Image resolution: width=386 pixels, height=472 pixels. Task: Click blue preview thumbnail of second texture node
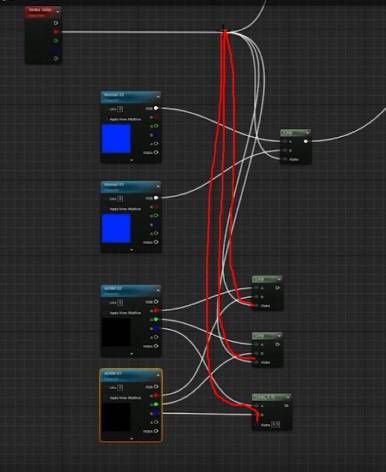tap(116, 228)
